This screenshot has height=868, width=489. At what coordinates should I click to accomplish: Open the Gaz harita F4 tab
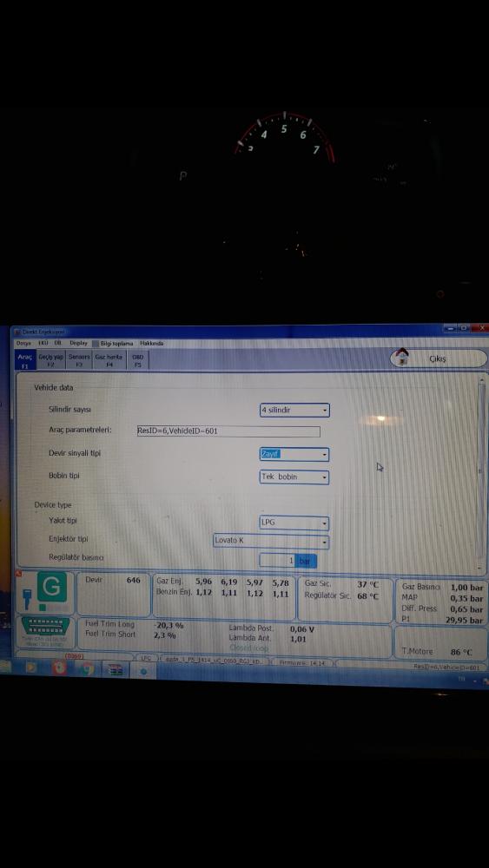(x=109, y=360)
